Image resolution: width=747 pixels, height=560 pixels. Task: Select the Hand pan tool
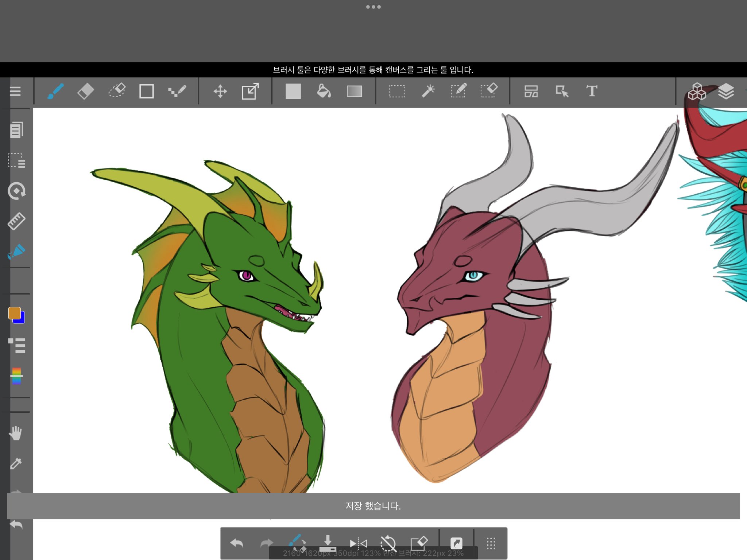tap(16, 433)
